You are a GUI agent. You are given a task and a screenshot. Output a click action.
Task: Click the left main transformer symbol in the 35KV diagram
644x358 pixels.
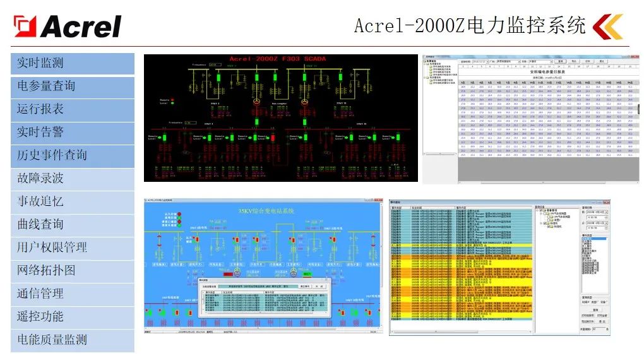(x=236, y=272)
